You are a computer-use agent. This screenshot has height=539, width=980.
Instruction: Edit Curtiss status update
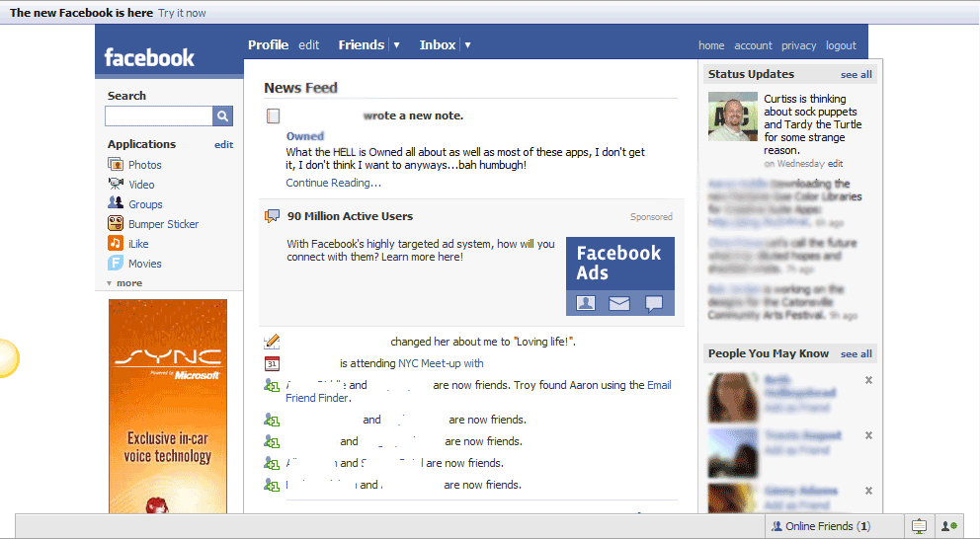pyautogui.click(x=835, y=164)
